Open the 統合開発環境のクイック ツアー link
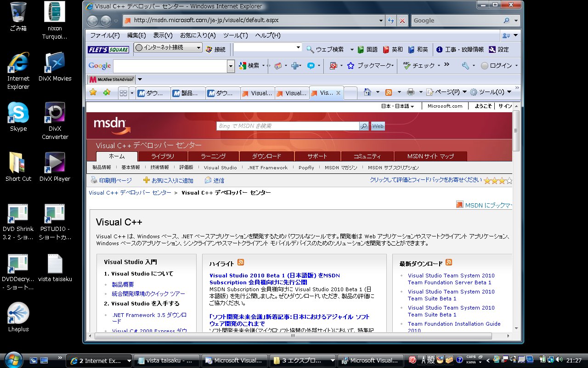This screenshot has width=588, height=368. [x=148, y=294]
